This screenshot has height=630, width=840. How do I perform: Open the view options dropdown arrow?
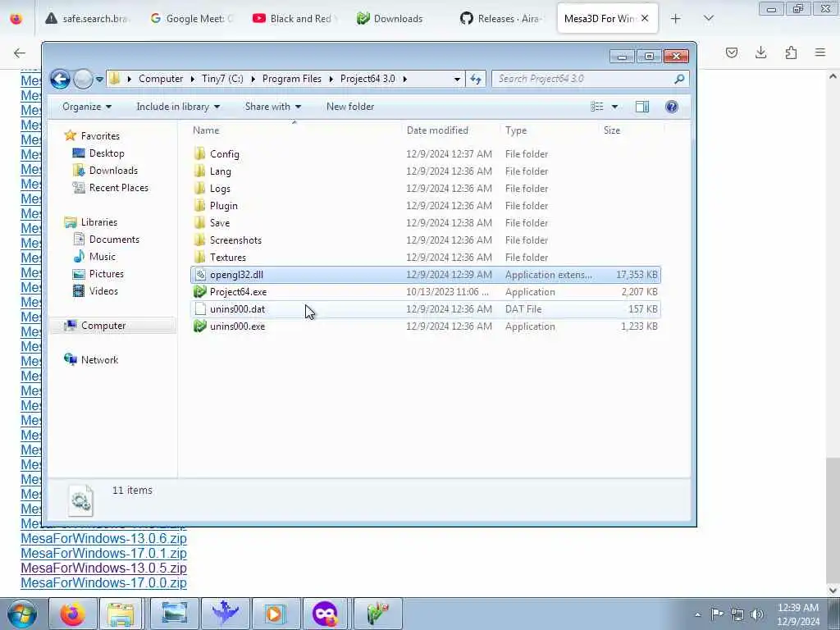(x=614, y=107)
